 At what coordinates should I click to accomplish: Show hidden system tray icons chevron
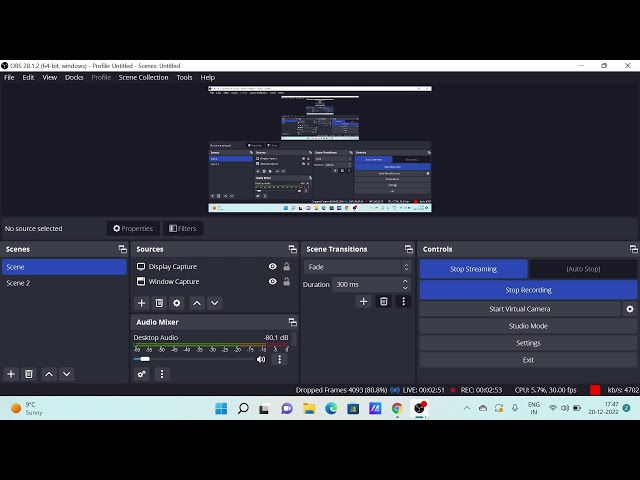pyautogui.click(x=467, y=408)
